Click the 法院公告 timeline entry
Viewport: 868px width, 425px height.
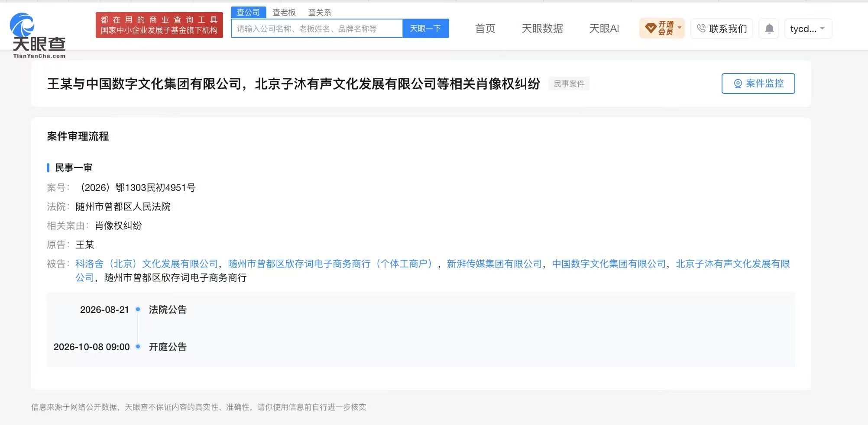(168, 309)
